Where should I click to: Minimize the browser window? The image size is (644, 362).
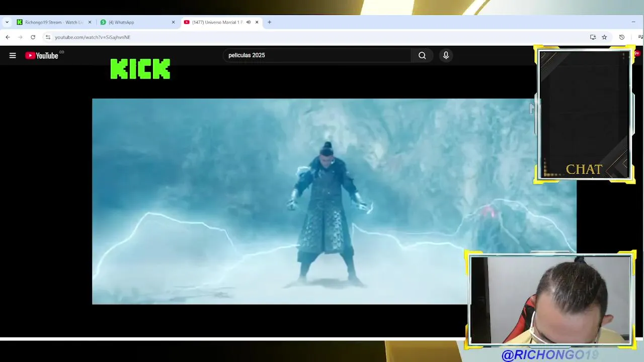pyautogui.click(x=633, y=22)
